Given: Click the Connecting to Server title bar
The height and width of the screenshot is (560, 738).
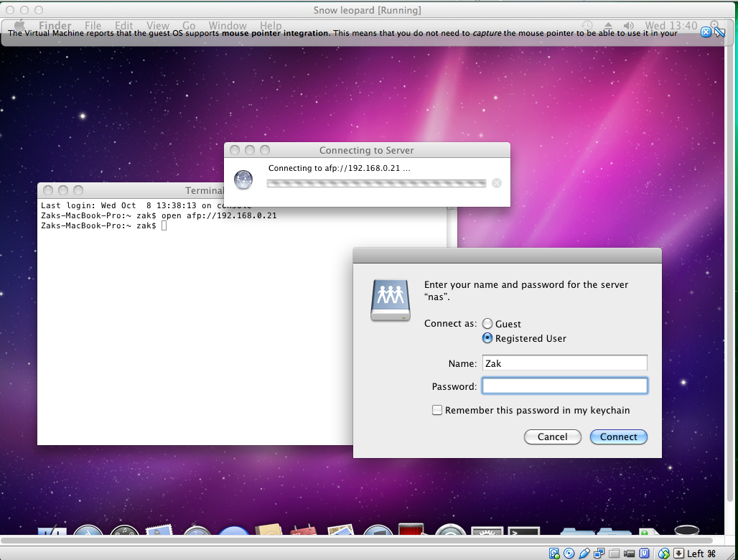Looking at the screenshot, I should pyautogui.click(x=367, y=150).
